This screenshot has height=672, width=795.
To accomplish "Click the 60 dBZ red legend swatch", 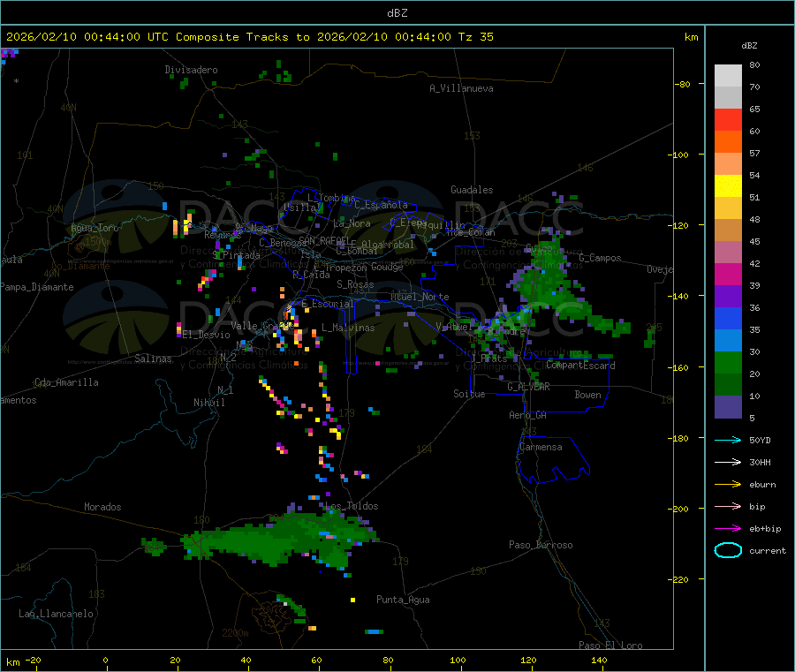I will [x=728, y=119].
